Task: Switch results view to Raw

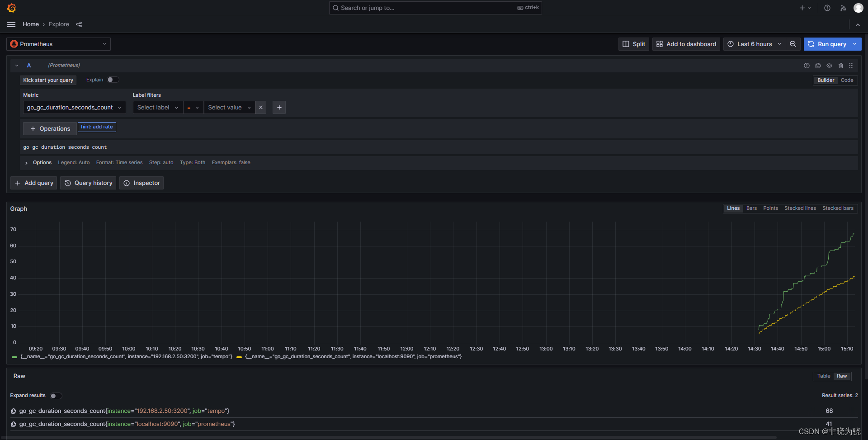Action: click(x=842, y=376)
